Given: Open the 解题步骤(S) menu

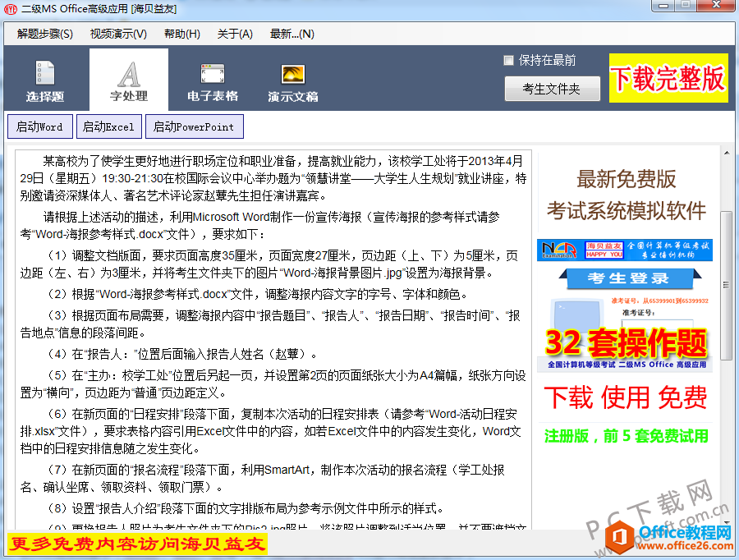Looking at the screenshot, I should coord(45,34).
